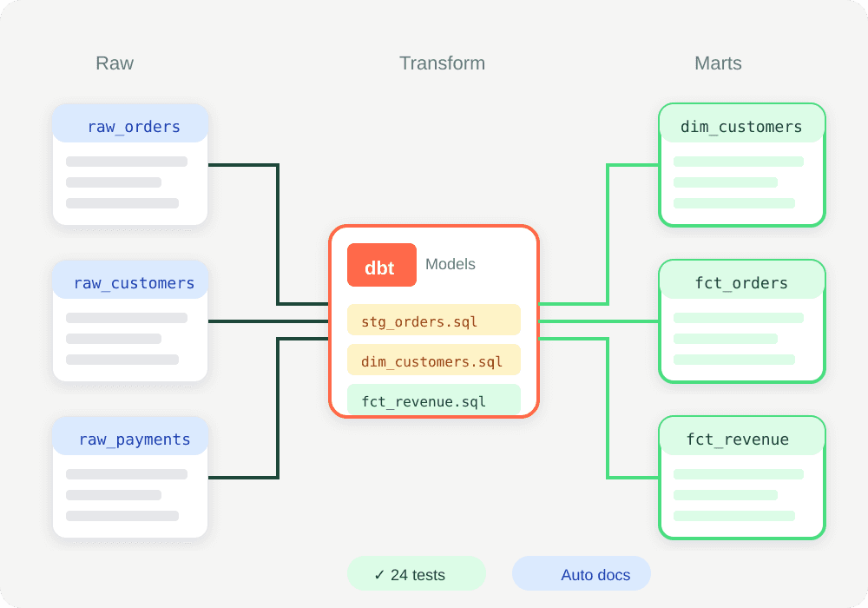Open the fct_revenue mart card

click(742, 477)
